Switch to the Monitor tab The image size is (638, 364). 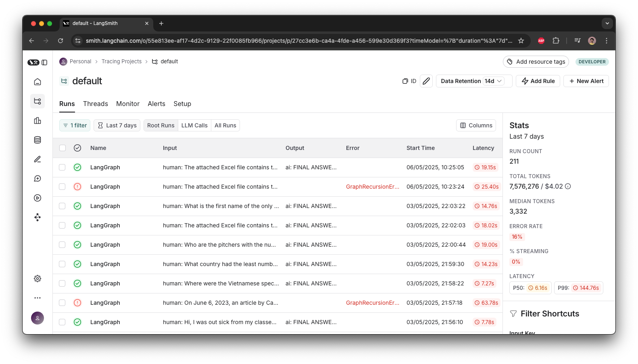tap(128, 104)
